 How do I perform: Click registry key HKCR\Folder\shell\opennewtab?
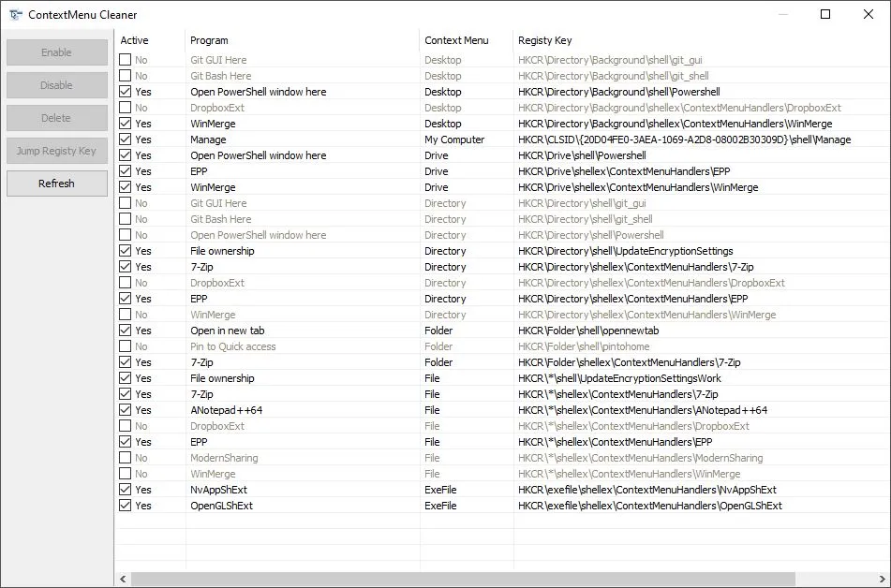point(588,331)
